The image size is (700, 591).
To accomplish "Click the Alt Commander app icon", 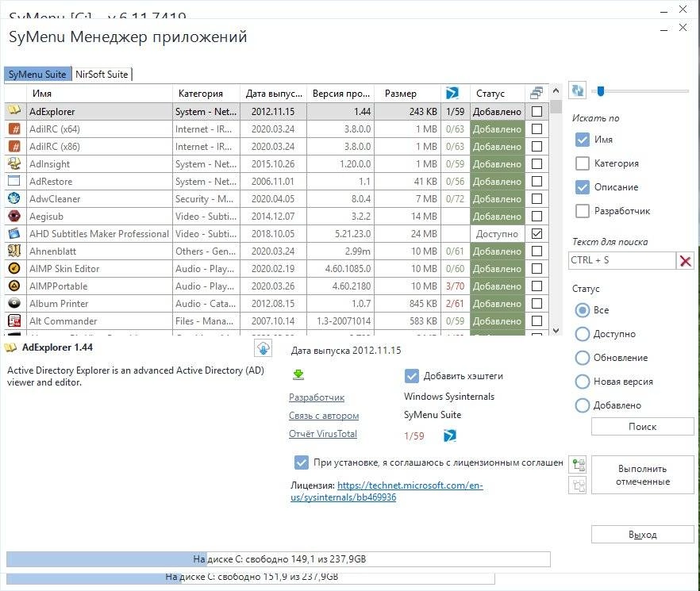I will (x=14, y=320).
